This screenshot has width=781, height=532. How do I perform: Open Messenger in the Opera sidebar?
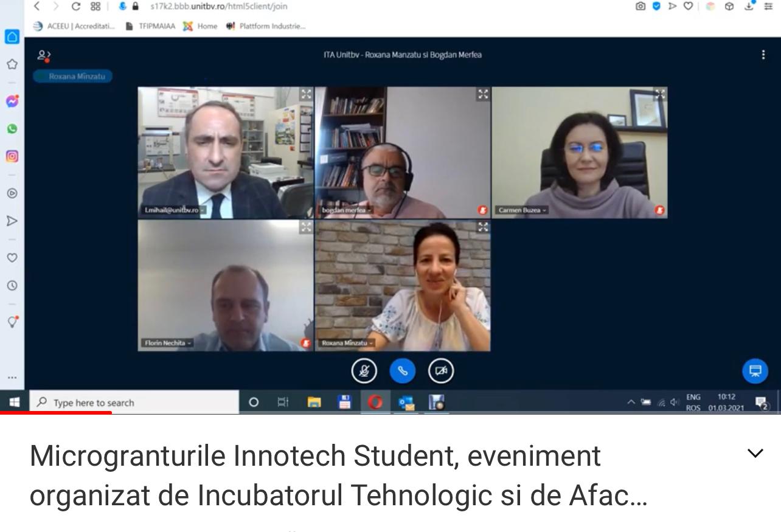[12, 102]
